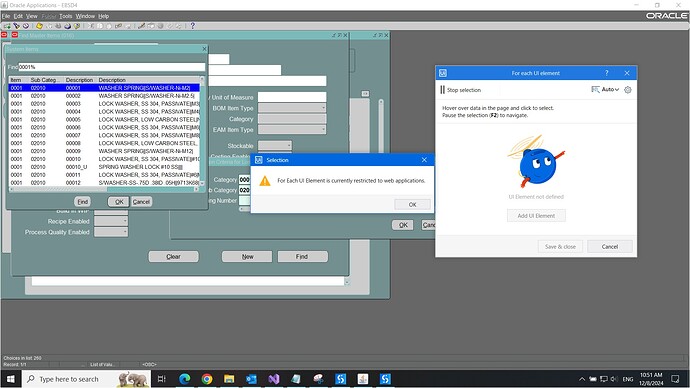Click the Find flashlight toolbar icon
The width and height of the screenshot is (690, 388).
[17, 26]
